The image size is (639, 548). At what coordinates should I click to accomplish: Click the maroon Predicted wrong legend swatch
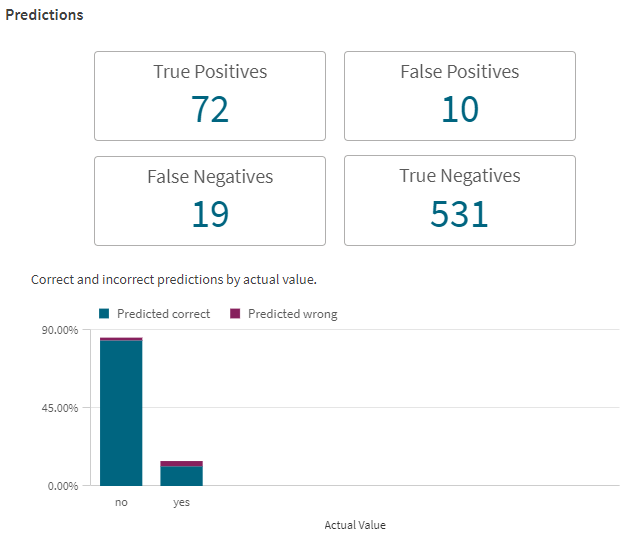pyautogui.click(x=235, y=314)
